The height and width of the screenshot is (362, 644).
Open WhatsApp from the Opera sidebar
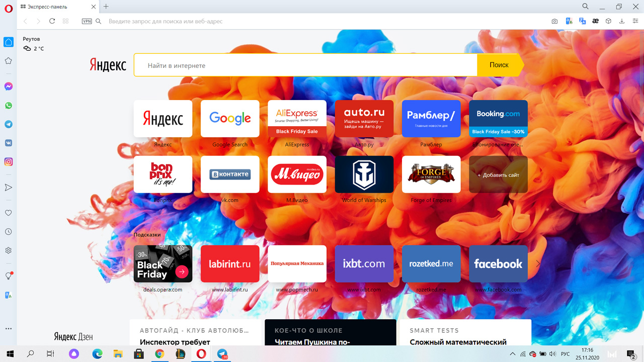point(9,106)
